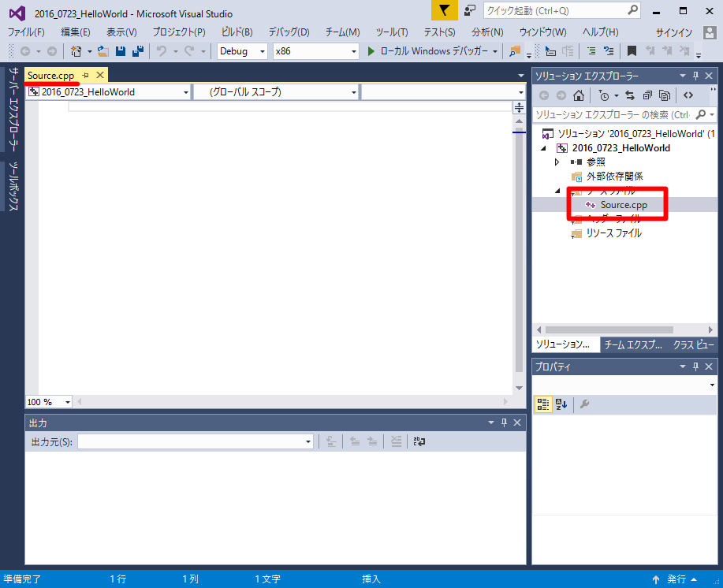This screenshot has height=588, width=723.
Task: Open the 編集(E) menu
Action: click(x=76, y=32)
